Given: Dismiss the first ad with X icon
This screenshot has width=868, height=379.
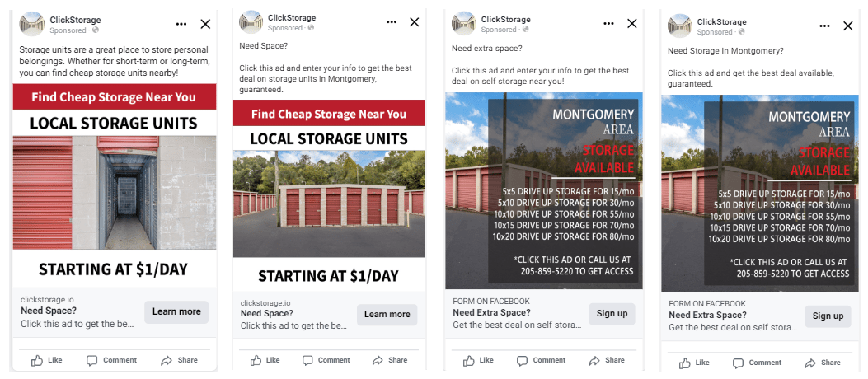Looking at the screenshot, I should pos(205,24).
